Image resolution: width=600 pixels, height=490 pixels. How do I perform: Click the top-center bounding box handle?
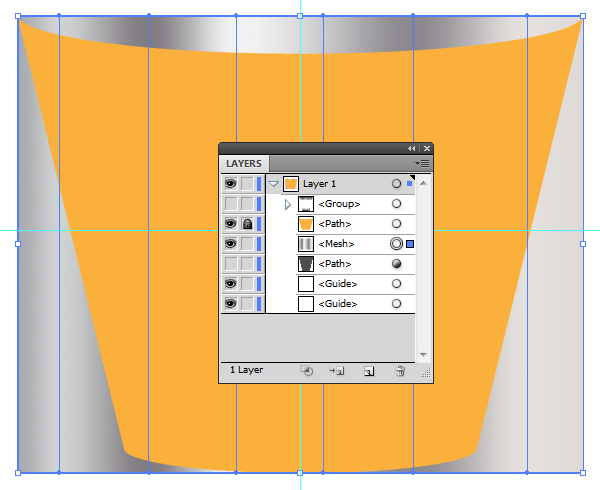[x=300, y=16]
